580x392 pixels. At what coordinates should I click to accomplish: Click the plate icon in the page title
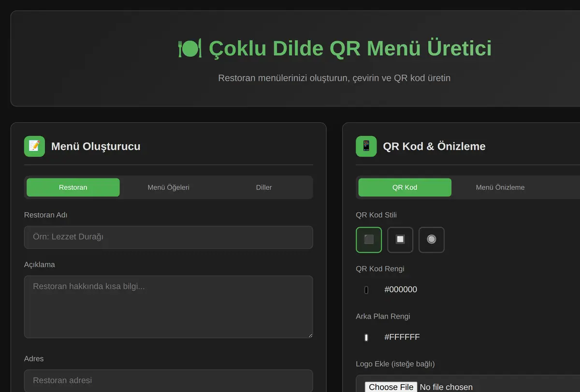click(x=190, y=48)
